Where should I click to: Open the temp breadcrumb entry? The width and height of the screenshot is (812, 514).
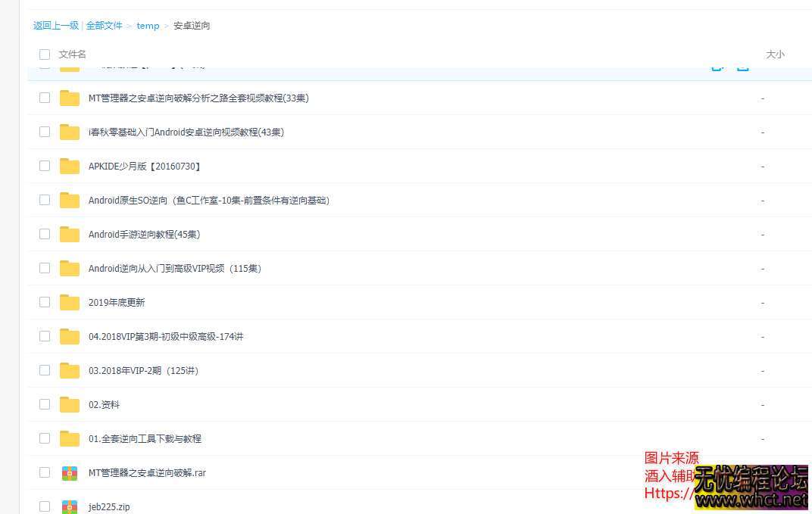point(148,25)
